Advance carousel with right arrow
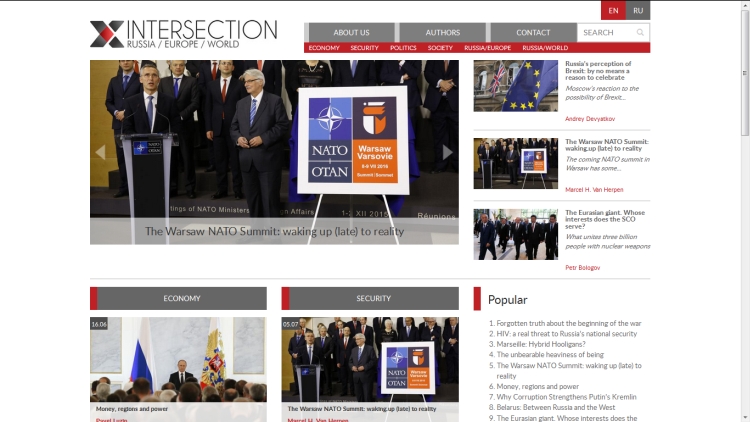 [447, 152]
